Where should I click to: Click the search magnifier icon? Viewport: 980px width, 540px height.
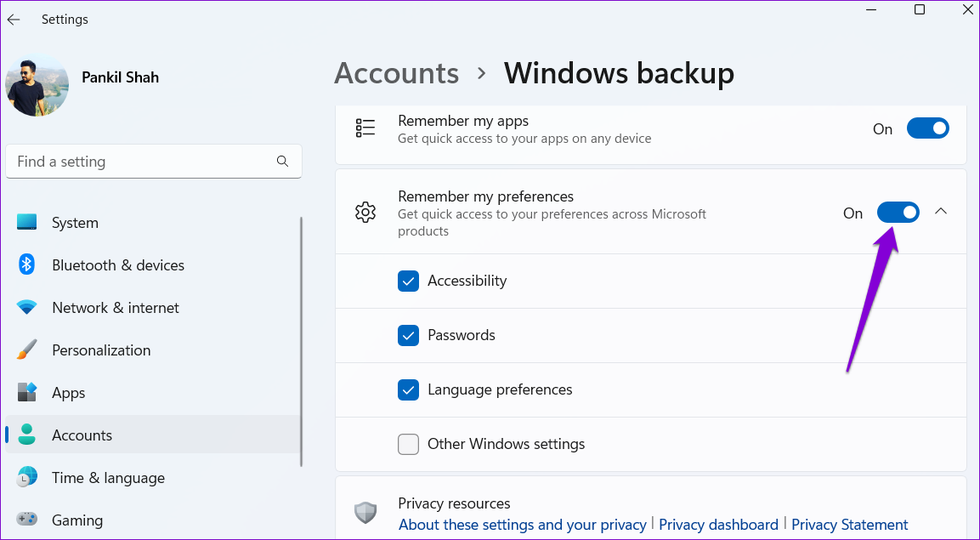click(283, 162)
